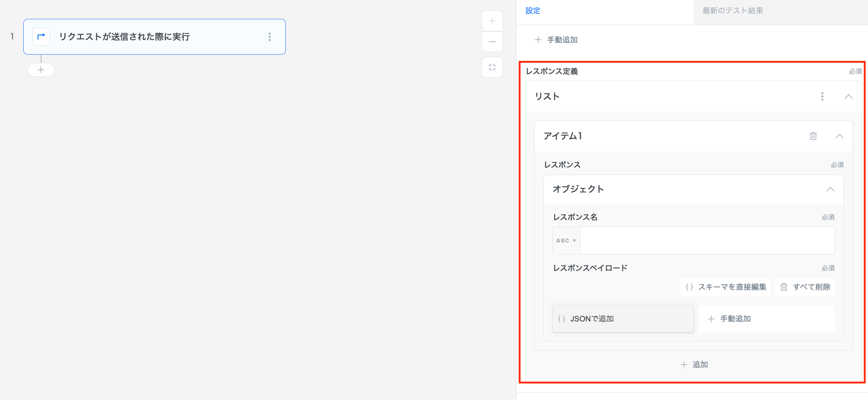
Task: Collapse the リスト section
Action: coord(848,97)
